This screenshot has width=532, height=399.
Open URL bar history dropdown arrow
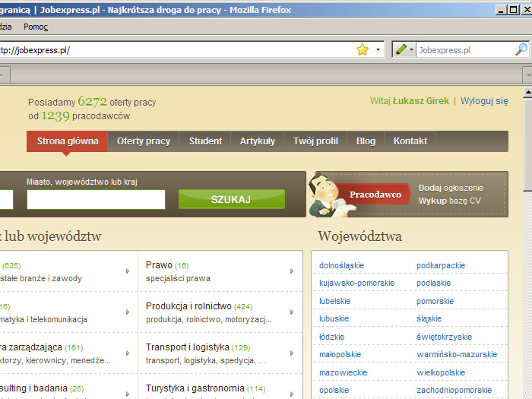point(378,50)
